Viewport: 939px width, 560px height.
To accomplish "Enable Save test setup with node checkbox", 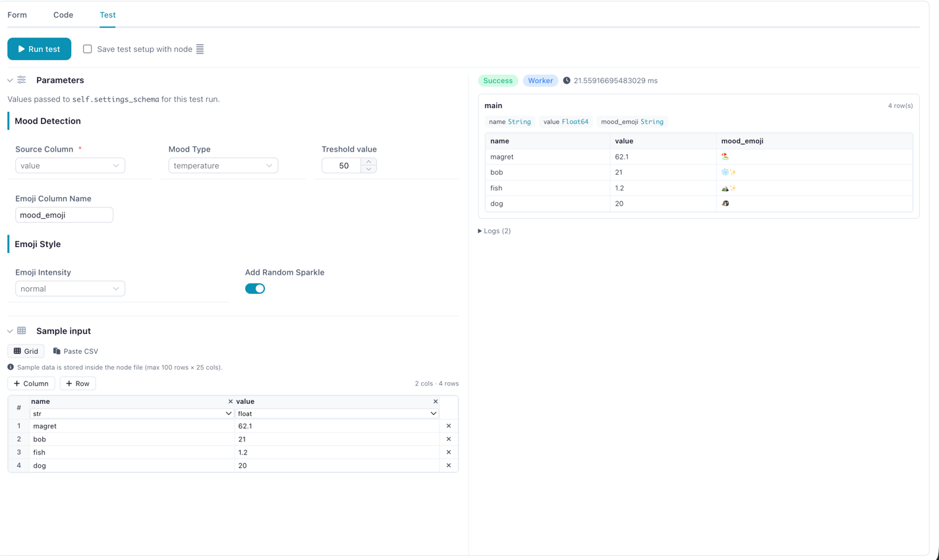I will pos(88,49).
